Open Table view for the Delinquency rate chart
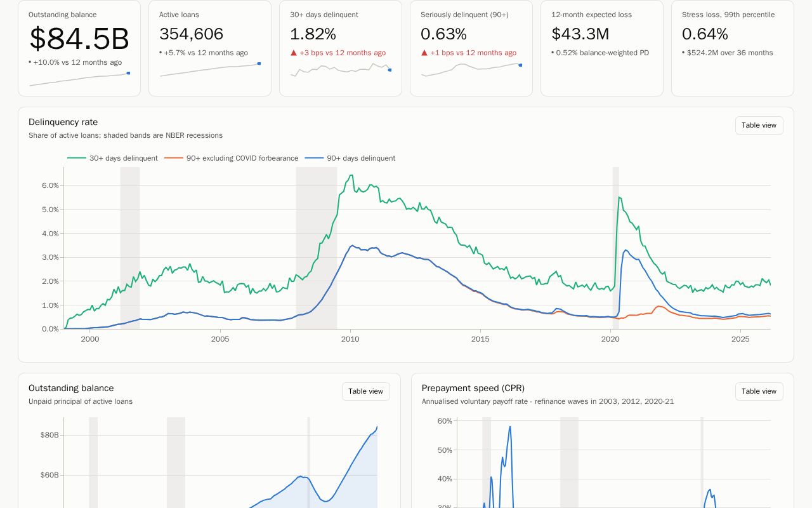Viewport: 812px width, 508px height. click(x=759, y=125)
